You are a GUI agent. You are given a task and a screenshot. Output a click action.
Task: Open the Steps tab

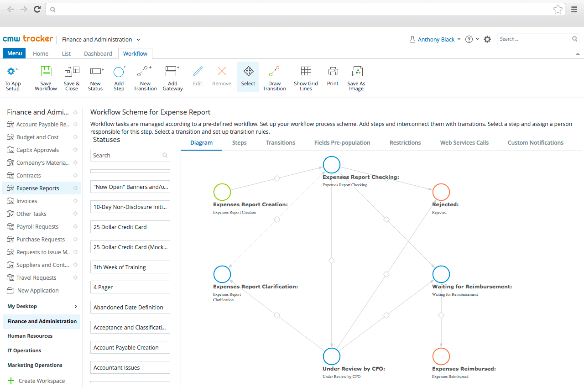[239, 142]
